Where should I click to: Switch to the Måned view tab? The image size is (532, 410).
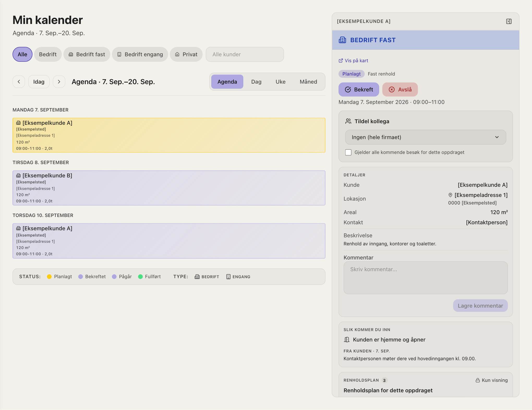click(x=309, y=82)
